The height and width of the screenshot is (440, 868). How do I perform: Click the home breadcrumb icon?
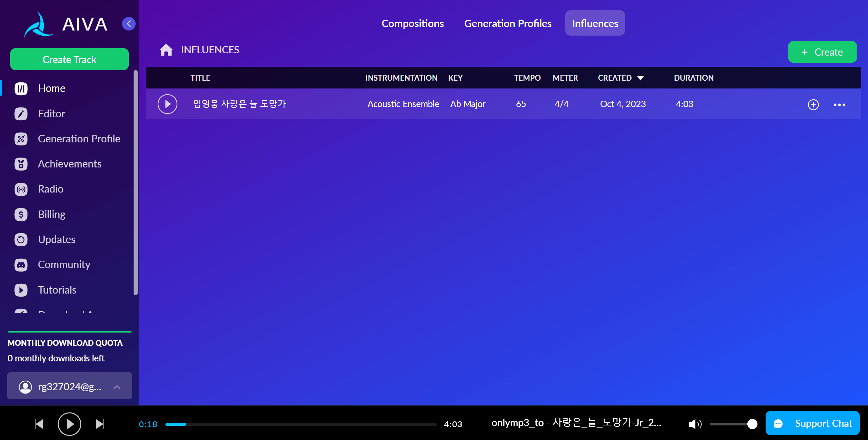166,50
